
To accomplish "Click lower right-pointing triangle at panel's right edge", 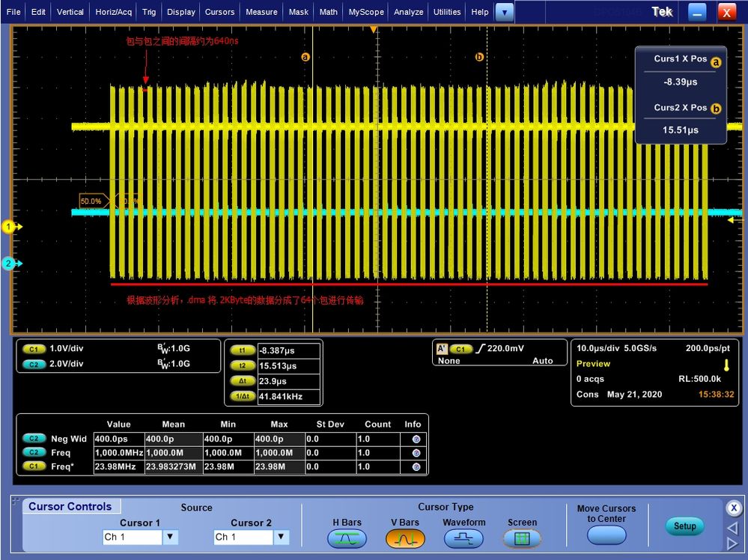I will coord(733,544).
